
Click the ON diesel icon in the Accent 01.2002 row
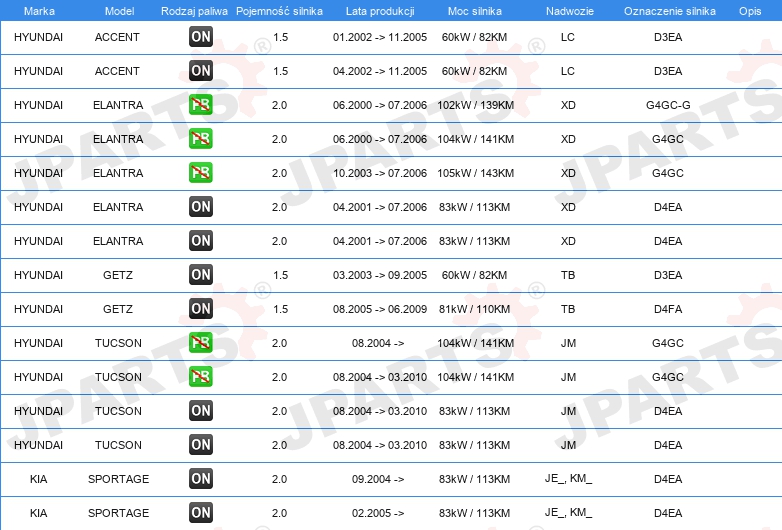[200, 36]
